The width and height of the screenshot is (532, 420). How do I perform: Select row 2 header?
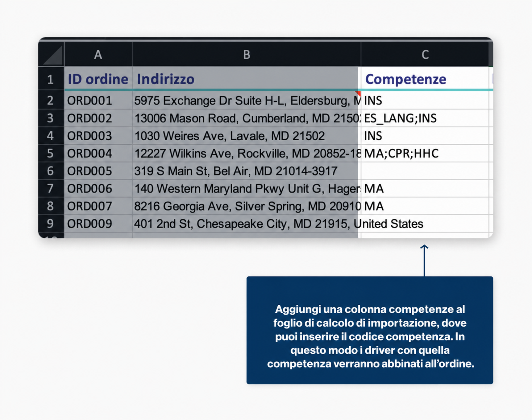point(51,100)
